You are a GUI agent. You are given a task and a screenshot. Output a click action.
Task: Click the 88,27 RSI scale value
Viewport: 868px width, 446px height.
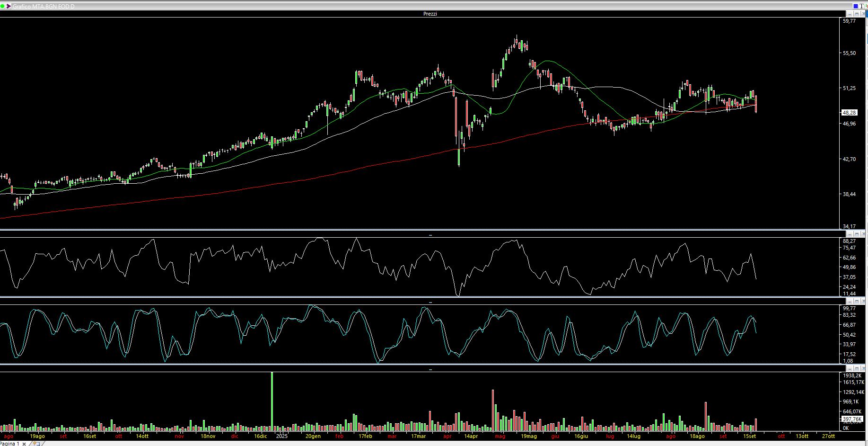849,241
